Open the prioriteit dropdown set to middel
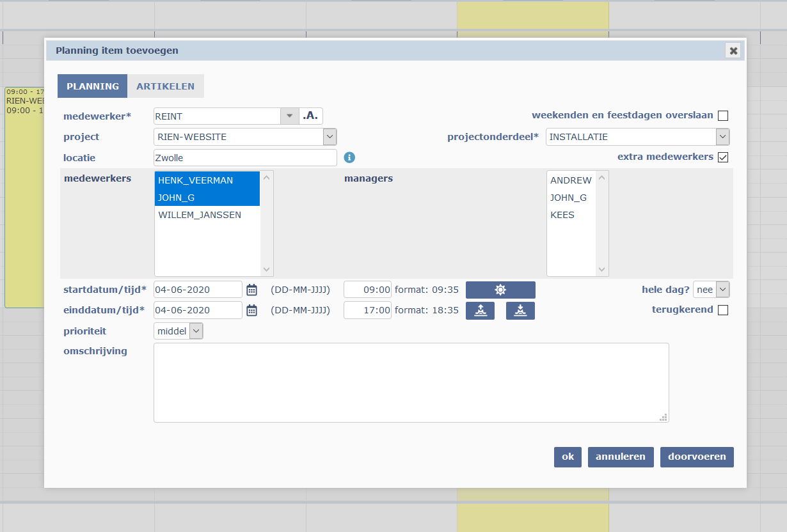 (179, 331)
